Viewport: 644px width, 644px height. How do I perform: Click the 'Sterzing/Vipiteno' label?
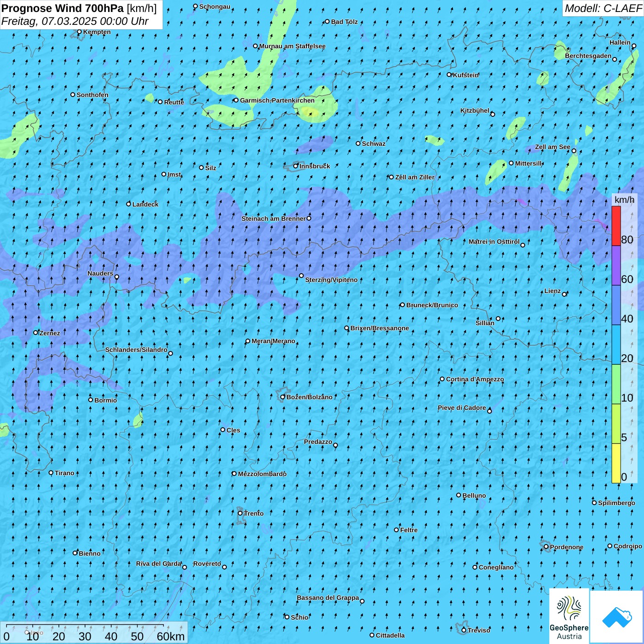[x=331, y=280]
